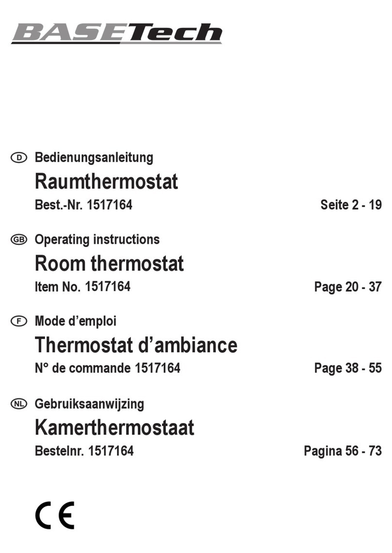
Task: Open the "Room thermostat" heading
Action: tap(109, 264)
